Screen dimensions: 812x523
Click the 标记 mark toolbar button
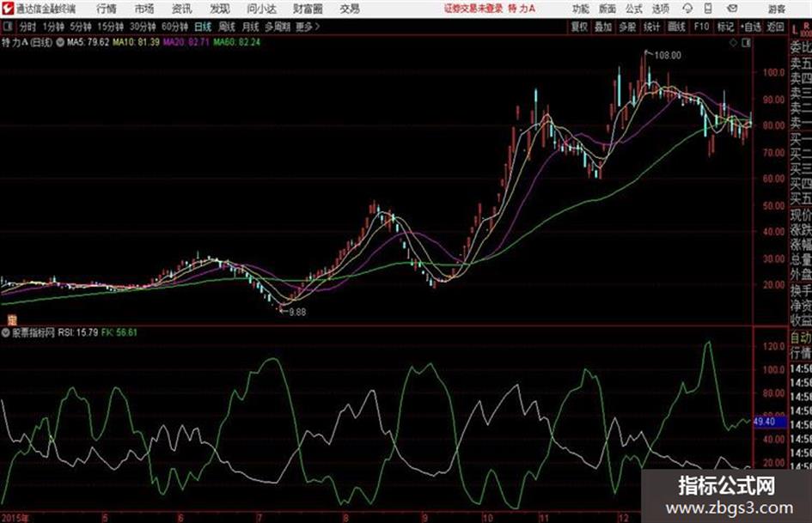[725, 27]
